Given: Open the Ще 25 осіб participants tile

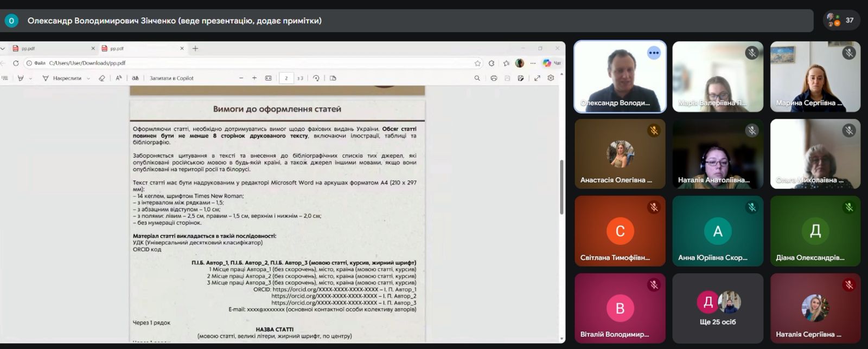Looking at the screenshot, I should tap(717, 308).
